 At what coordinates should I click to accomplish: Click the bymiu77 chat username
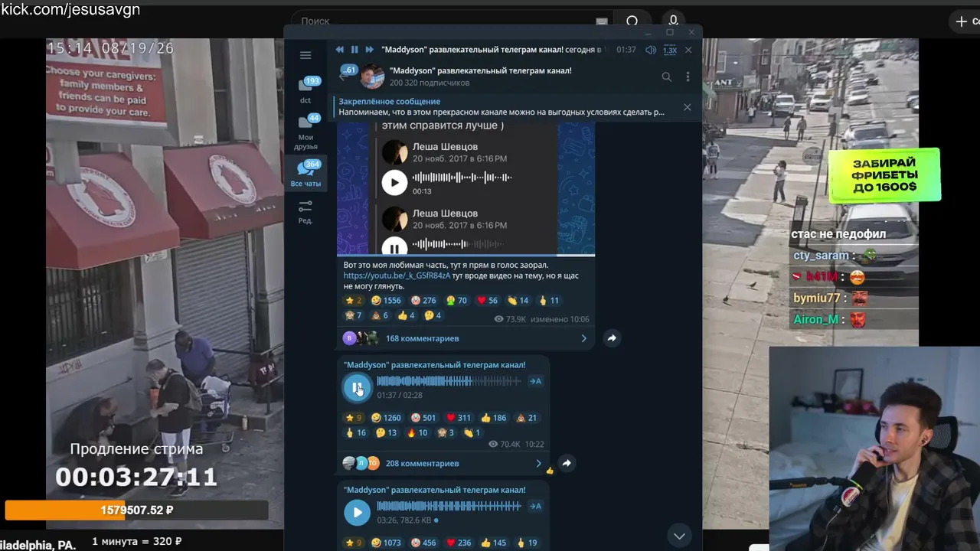(x=817, y=298)
